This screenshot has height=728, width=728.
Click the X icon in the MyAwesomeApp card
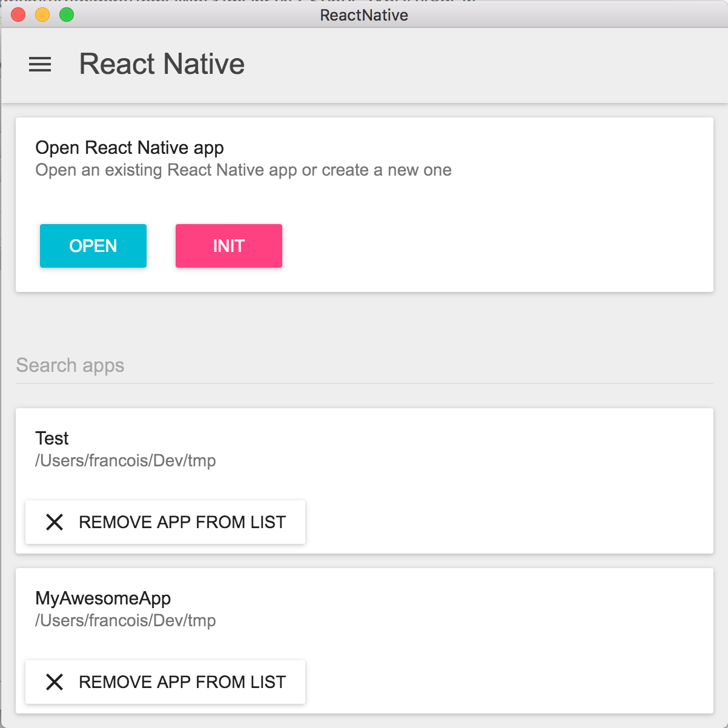55,682
